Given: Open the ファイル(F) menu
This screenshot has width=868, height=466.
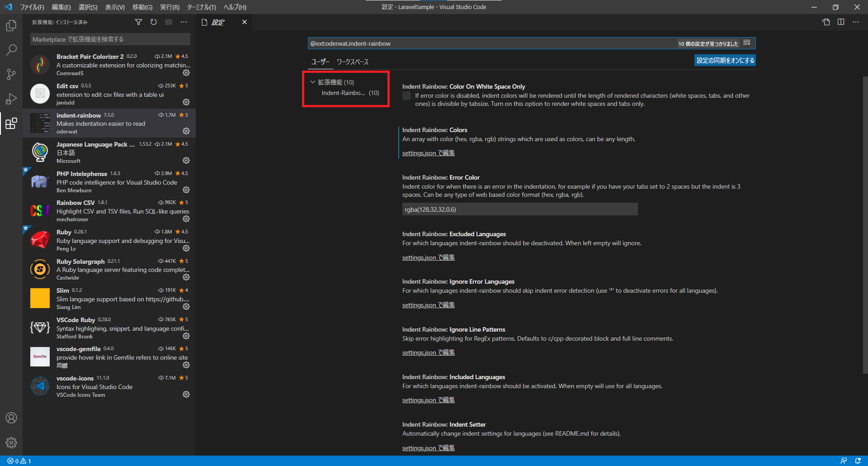Looking at the screenshot, I should tap(32, 7).
